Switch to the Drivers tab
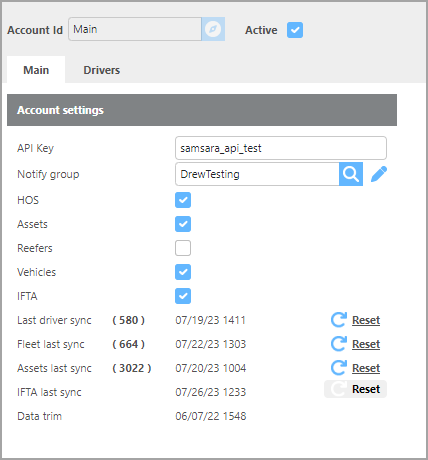This screenshot has width=428, height=460. (x=102, y=70)
